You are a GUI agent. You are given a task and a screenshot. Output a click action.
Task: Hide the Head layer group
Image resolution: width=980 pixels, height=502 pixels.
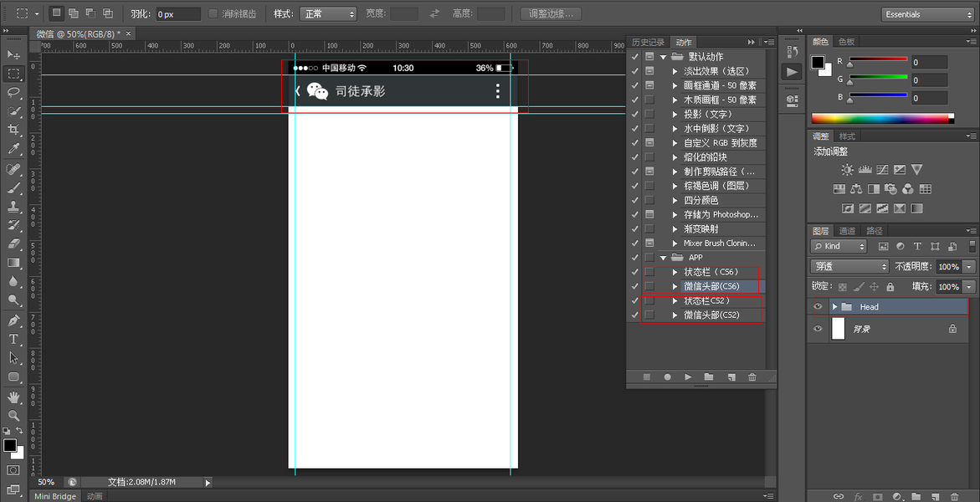pyautogui.click(x=818, y=306)
